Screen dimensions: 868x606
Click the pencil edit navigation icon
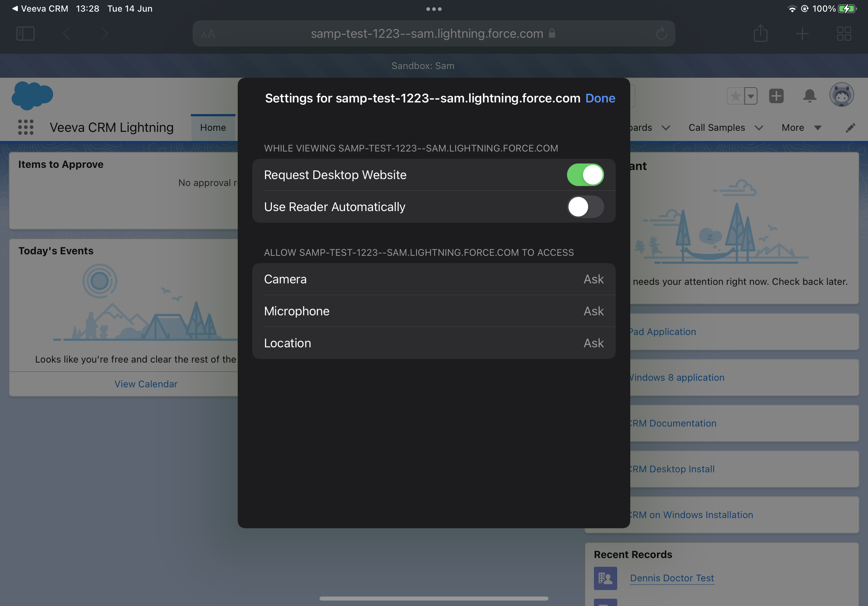[850, 128]
